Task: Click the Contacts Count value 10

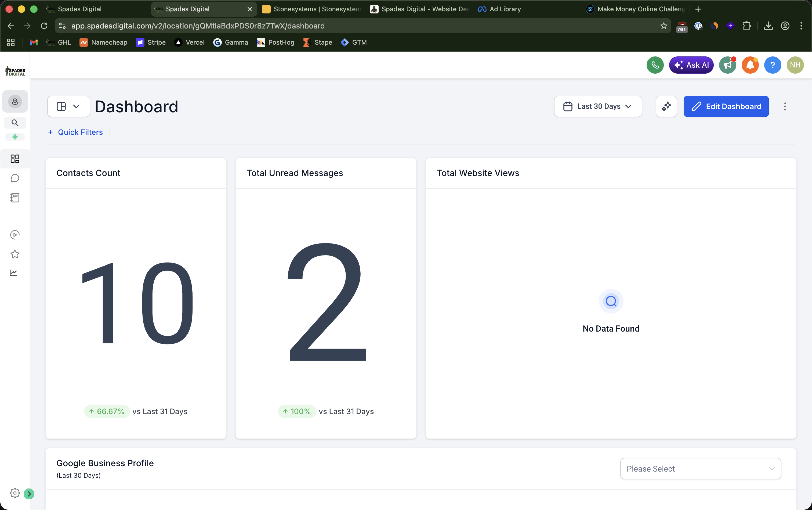Action: point(137,303)
